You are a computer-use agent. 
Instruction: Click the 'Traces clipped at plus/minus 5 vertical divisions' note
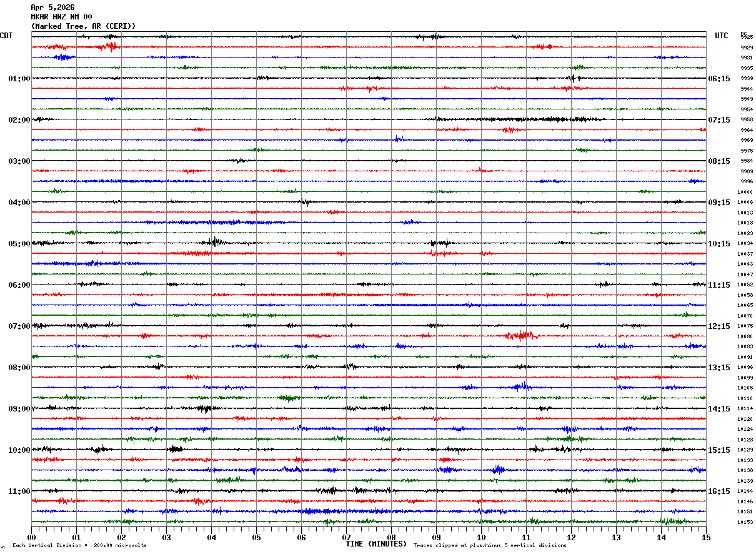point(490,545)
